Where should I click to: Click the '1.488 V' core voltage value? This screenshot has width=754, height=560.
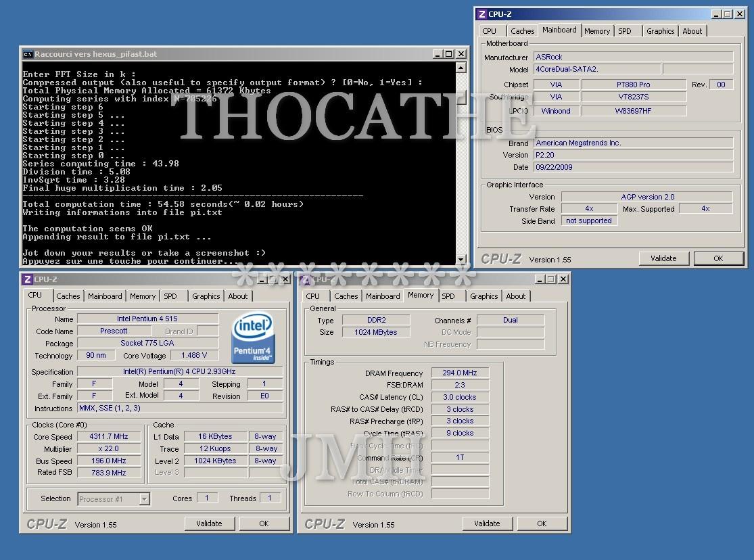pyautogui.click(x=194, y=355)
